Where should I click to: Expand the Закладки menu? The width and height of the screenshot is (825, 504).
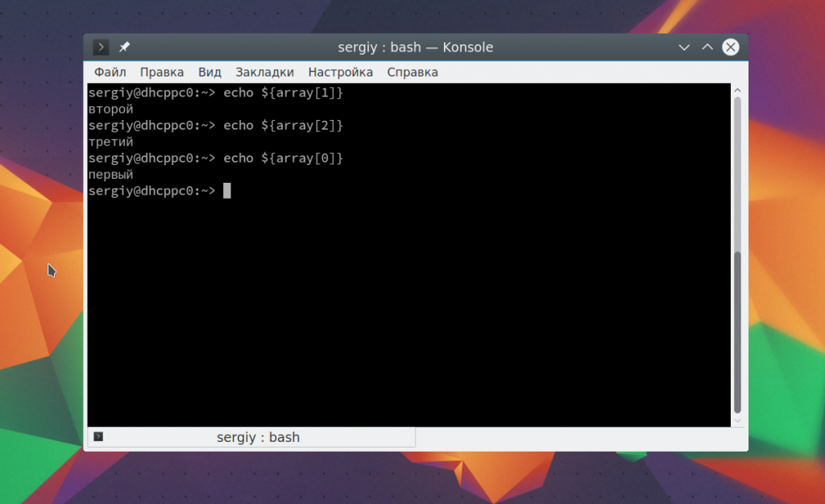point(264,72)
